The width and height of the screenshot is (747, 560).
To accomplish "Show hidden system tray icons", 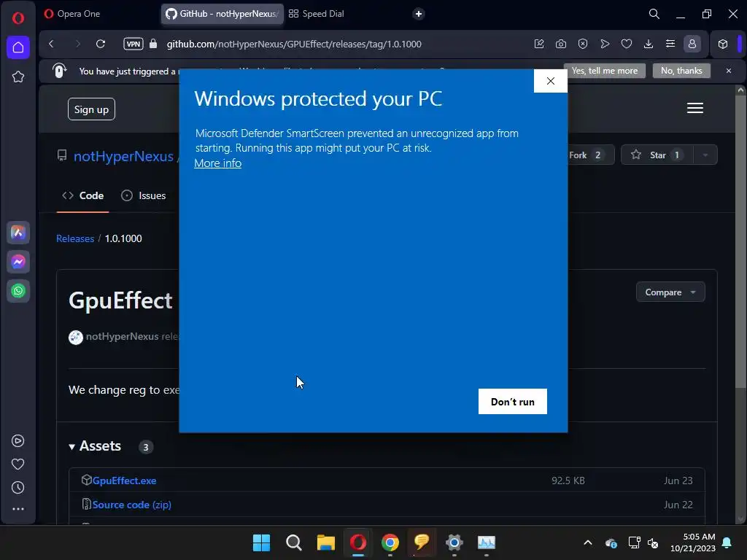I will (588, 542).
